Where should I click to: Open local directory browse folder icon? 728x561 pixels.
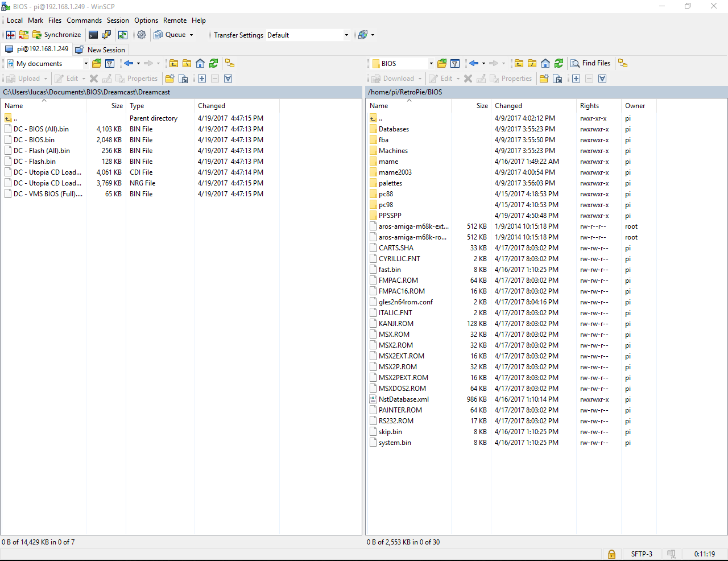(x=97, y=63)
